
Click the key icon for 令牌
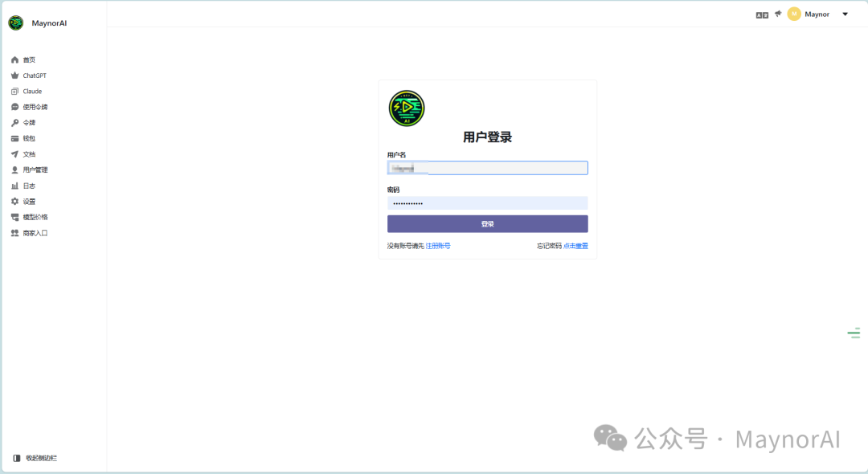[14, 123]
